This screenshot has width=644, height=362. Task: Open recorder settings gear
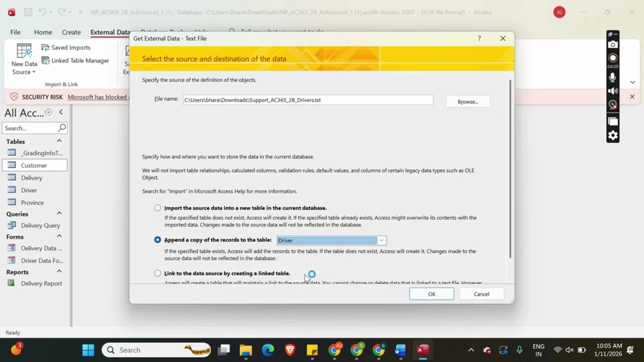click(x=612, y=135)
